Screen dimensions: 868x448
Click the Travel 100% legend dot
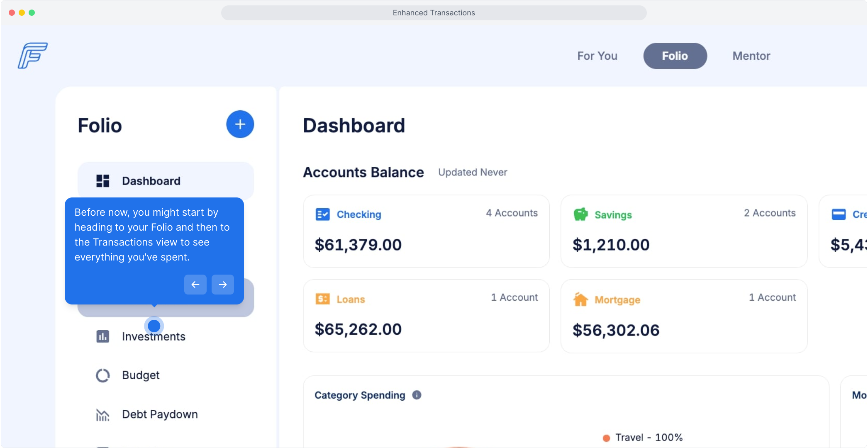(606, 438)
